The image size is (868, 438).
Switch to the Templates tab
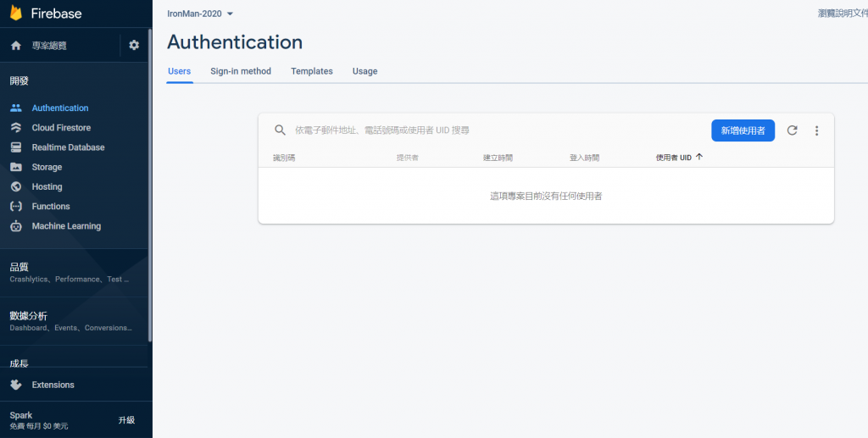click(x=312, y=71)
